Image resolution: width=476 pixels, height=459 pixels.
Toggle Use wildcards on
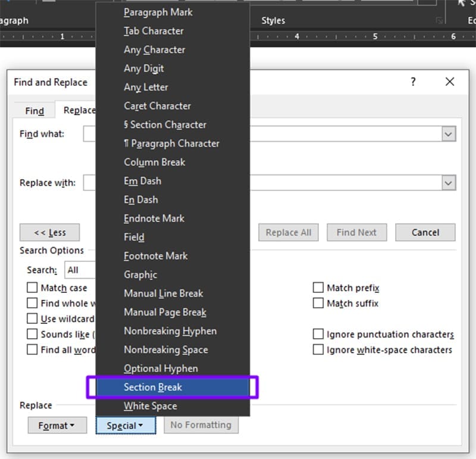point(32,319)
